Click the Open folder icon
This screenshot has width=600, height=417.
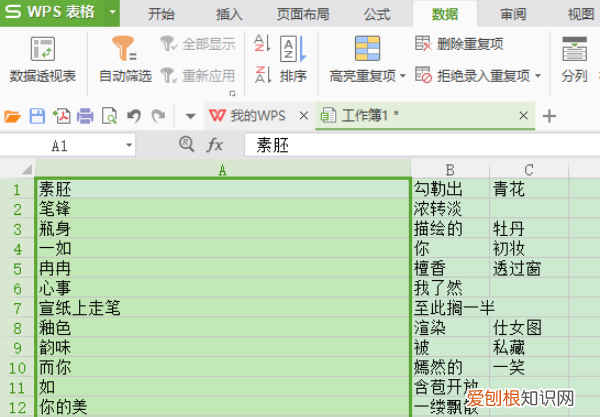[x=12, y=116]
